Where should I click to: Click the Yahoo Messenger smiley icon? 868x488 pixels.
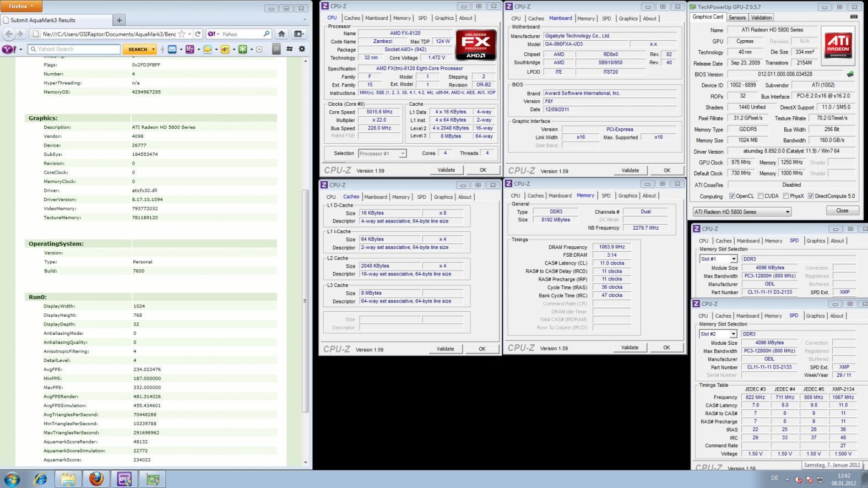207,49
